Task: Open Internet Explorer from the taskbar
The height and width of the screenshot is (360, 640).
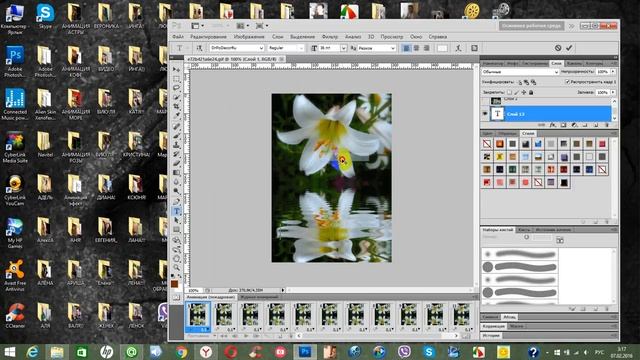Action: [x=33, y=352]
